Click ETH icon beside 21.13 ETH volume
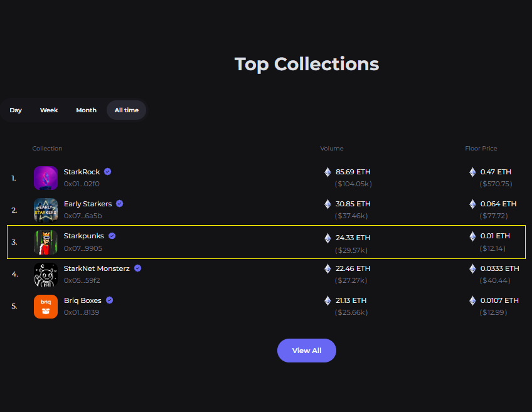Image resolution: width=532 pixels, height=412 pixels. [327, 300]
